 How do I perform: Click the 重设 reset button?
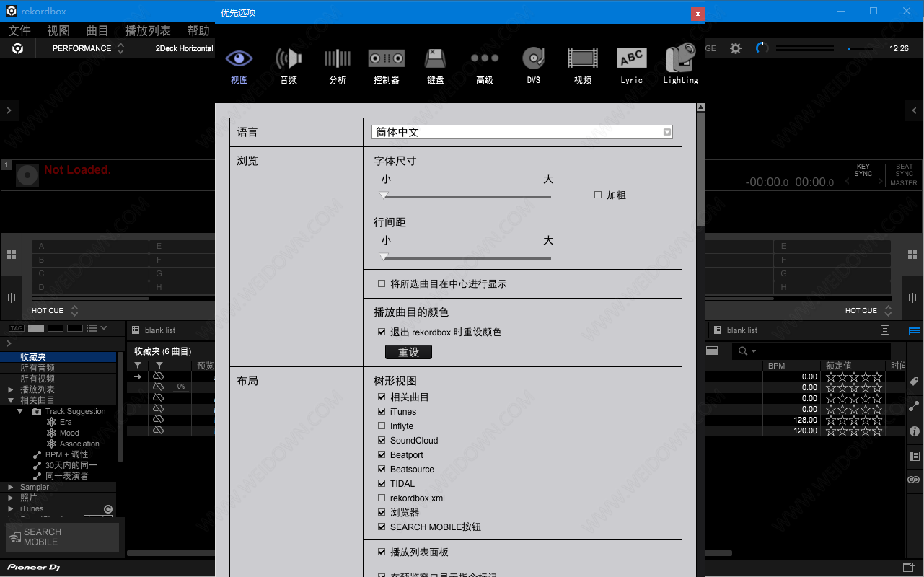408,352
